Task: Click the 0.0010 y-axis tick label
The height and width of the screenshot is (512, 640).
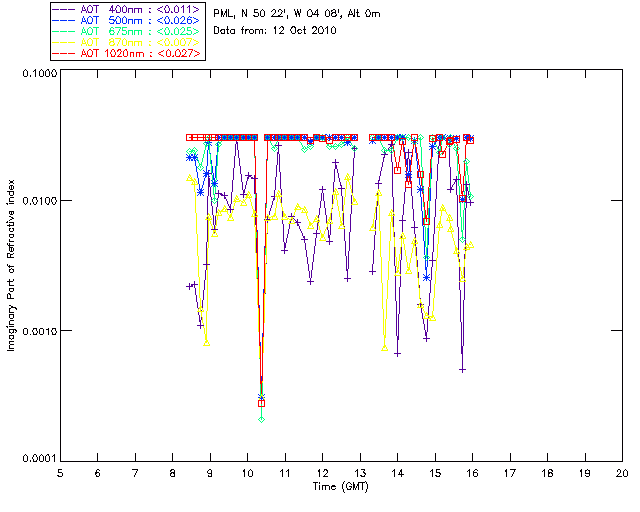Action: click(x=39, y=331)
